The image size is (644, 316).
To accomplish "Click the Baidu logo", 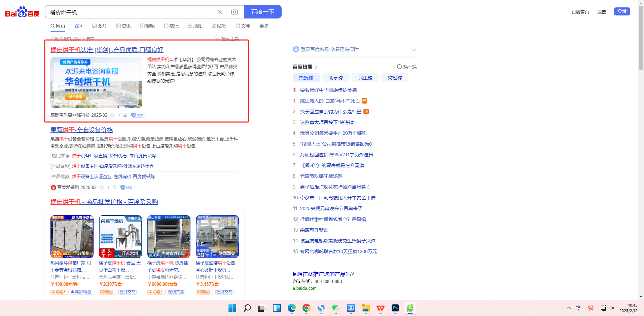I will 22,12.
